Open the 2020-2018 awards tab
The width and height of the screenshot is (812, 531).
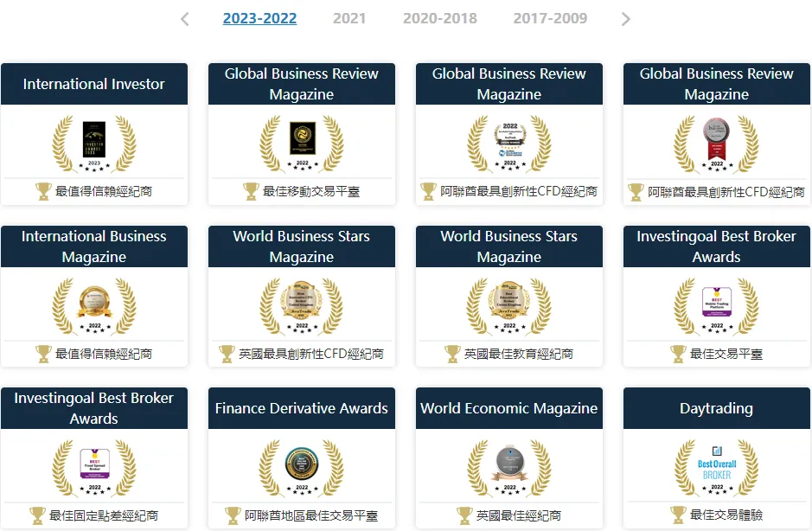[439, 19]
